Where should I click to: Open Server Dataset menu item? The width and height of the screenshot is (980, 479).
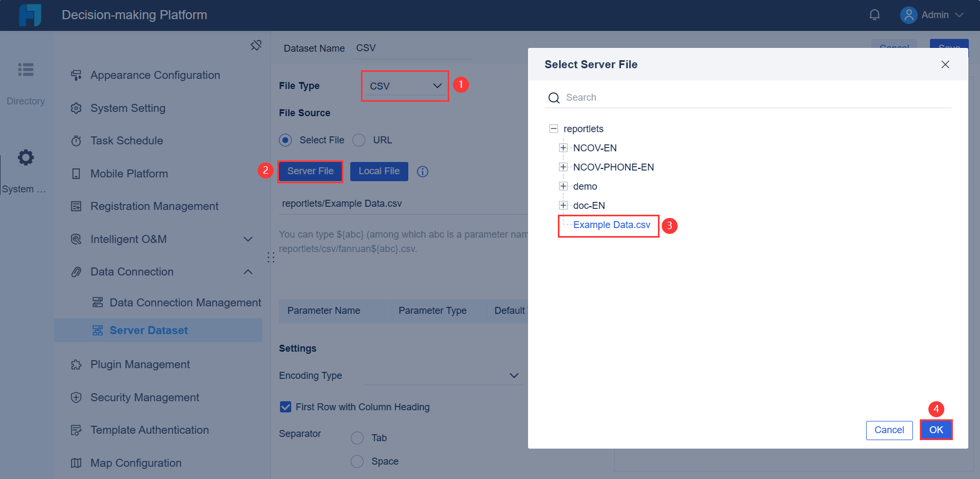pyautogui.click(x=149, y=330)
